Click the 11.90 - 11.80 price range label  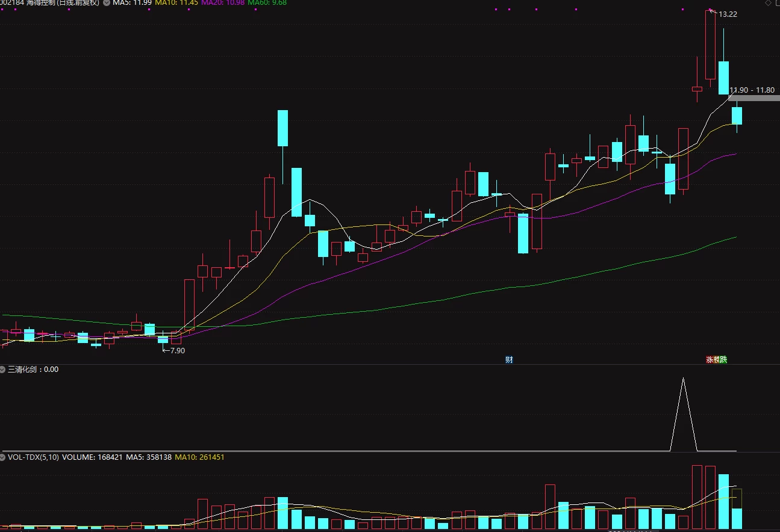point(752,90)
